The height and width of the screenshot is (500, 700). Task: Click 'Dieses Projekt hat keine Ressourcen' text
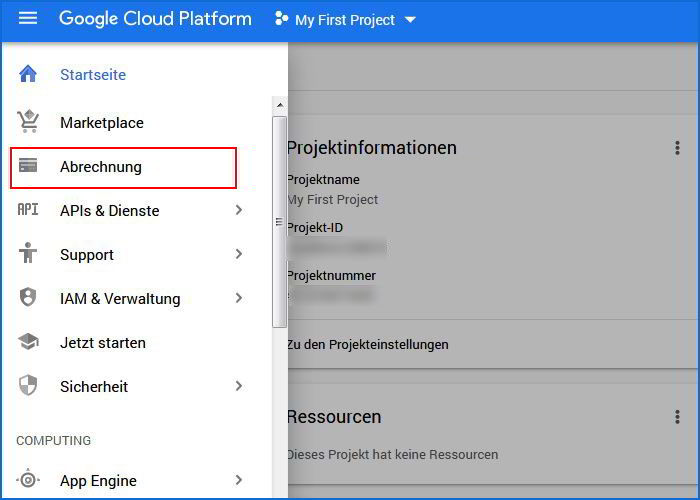[392, 455]
